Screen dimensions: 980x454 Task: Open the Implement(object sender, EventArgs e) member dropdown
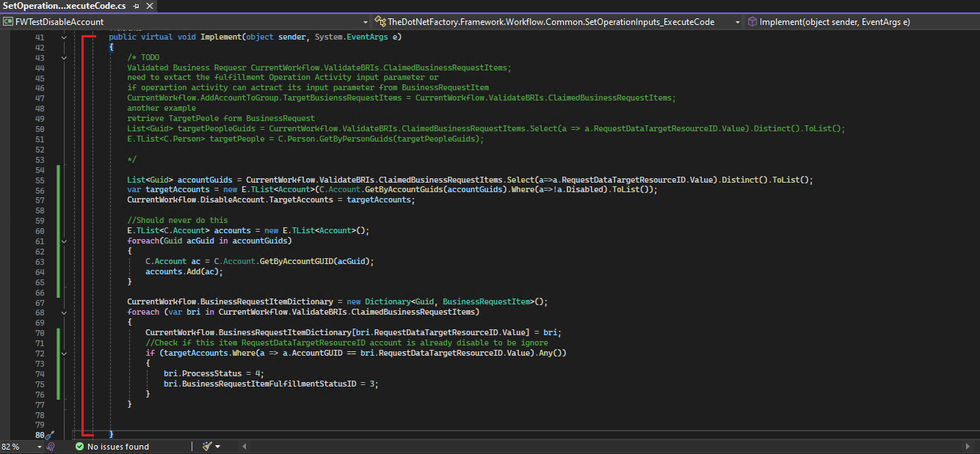tap(862, 22)
